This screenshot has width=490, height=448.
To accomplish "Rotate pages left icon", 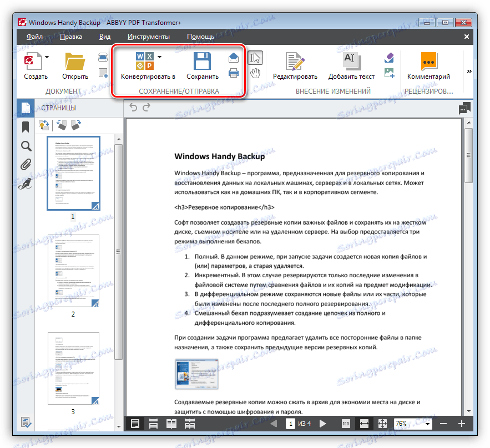I will pos(62,125).
